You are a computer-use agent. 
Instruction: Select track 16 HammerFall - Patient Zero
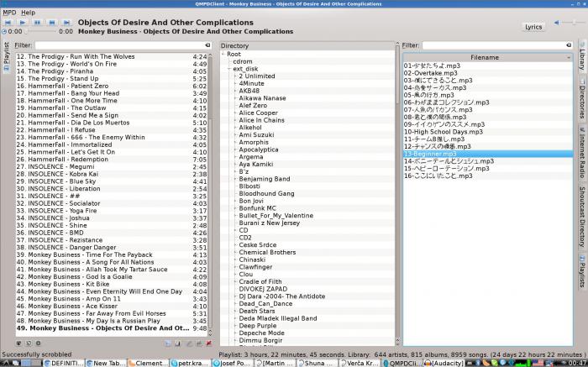click(112, 86)
